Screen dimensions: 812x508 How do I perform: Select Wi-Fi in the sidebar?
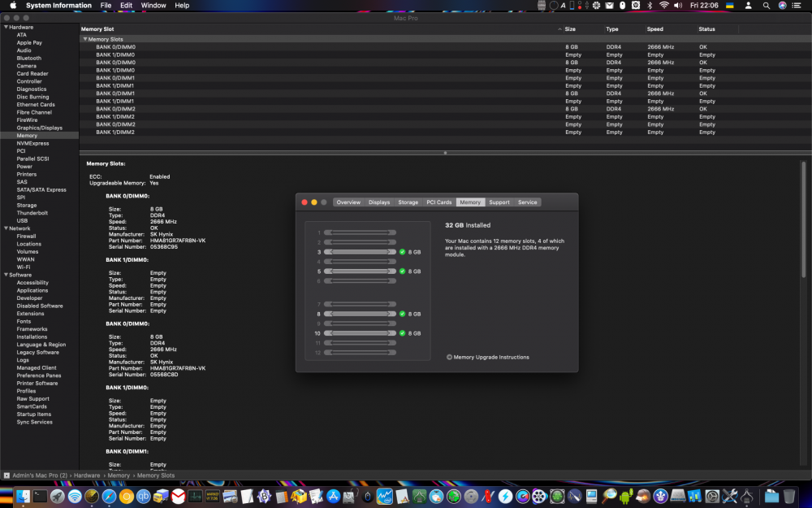click(24, 267)
